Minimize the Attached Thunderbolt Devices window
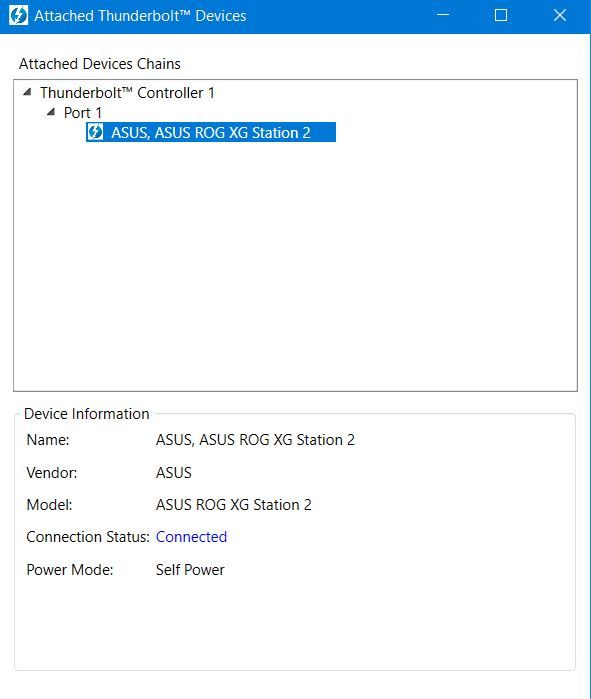The image size is (591, 699). point(443,16)
